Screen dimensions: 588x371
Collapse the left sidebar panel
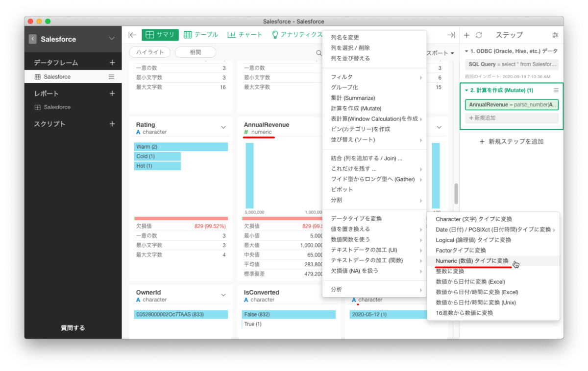click(132, 35)
